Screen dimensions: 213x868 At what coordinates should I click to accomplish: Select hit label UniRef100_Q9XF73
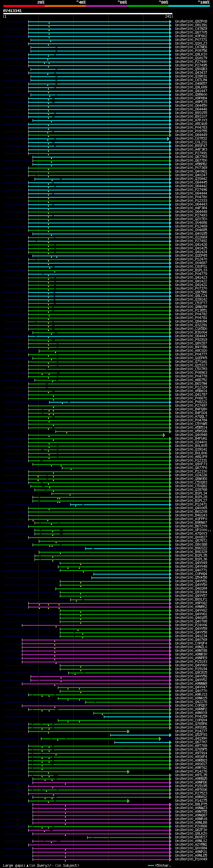coord(191,464)
